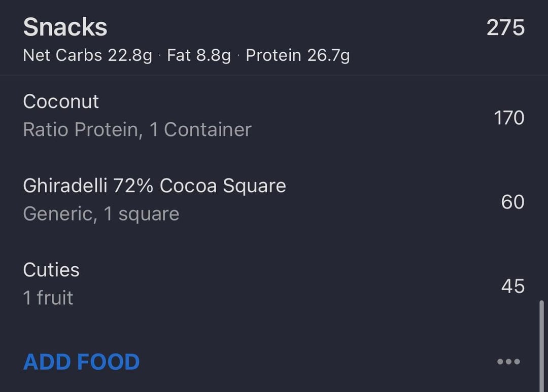Open the Coconut food entry
This screenshot has width=548, height=392.
[61, 102]
